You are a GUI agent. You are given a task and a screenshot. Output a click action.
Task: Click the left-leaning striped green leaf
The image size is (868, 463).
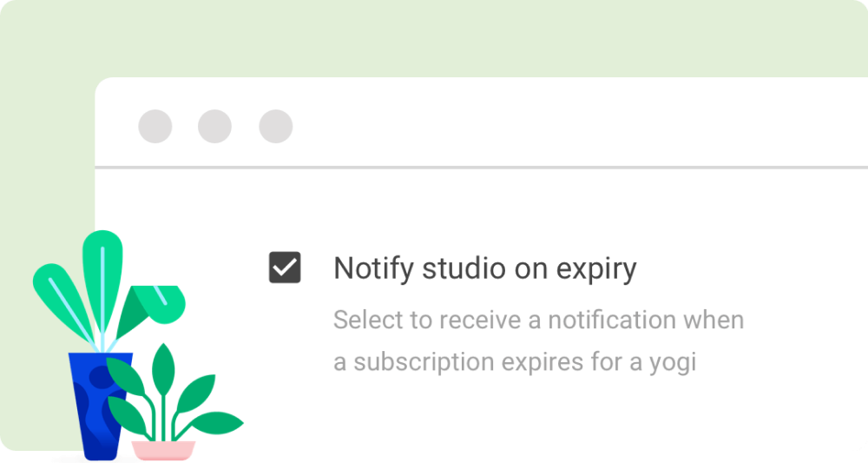tap(63, 301)
